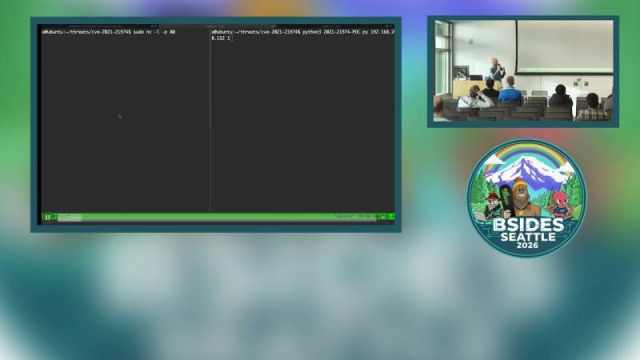Click the right terminal pane running python3 POC
Screen dimensions: 640x360
point(303,120)
